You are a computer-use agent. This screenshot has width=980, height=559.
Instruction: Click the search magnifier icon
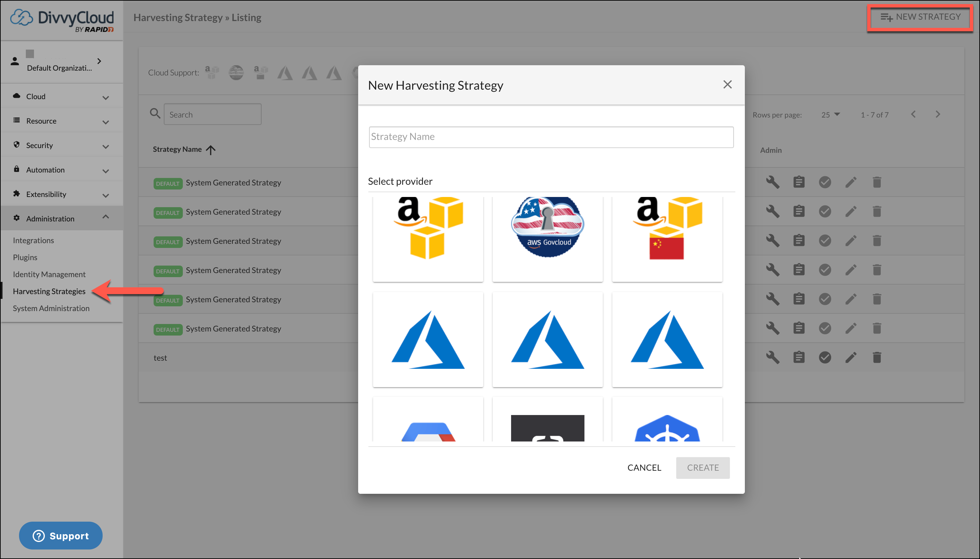155,114
